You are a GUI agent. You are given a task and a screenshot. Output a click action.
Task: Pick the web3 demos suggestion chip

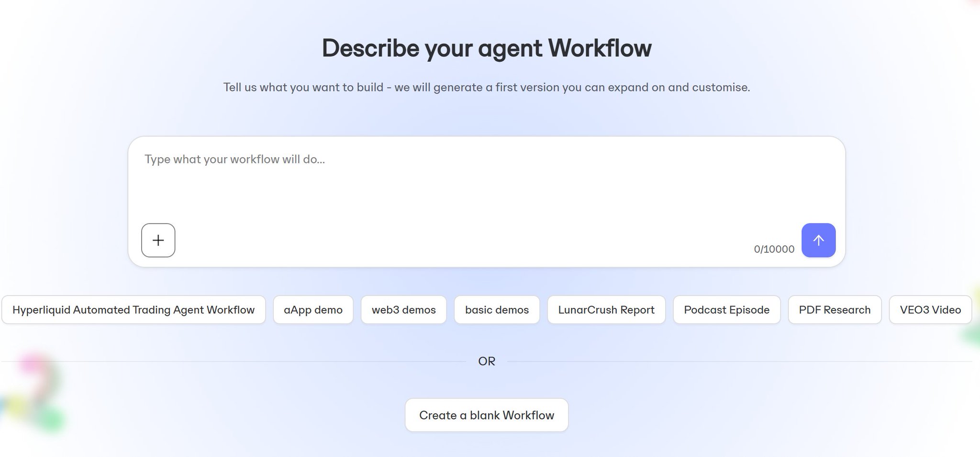click(x=403, y=310)
